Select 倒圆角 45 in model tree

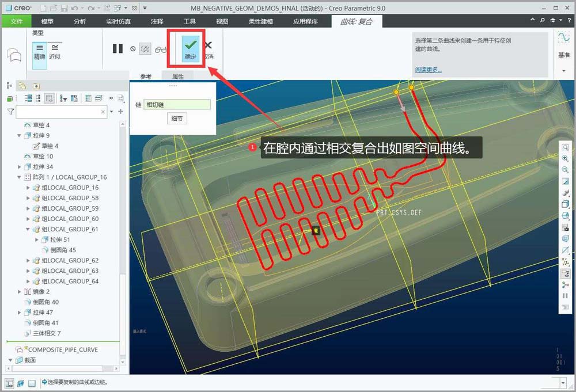tap(59, 250)
